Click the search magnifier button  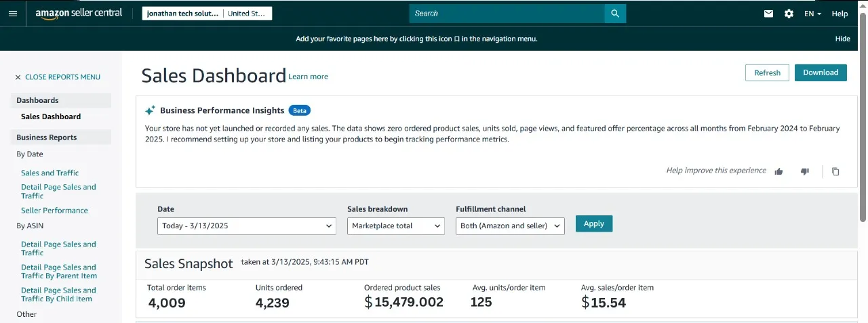(x=615, y=14)
